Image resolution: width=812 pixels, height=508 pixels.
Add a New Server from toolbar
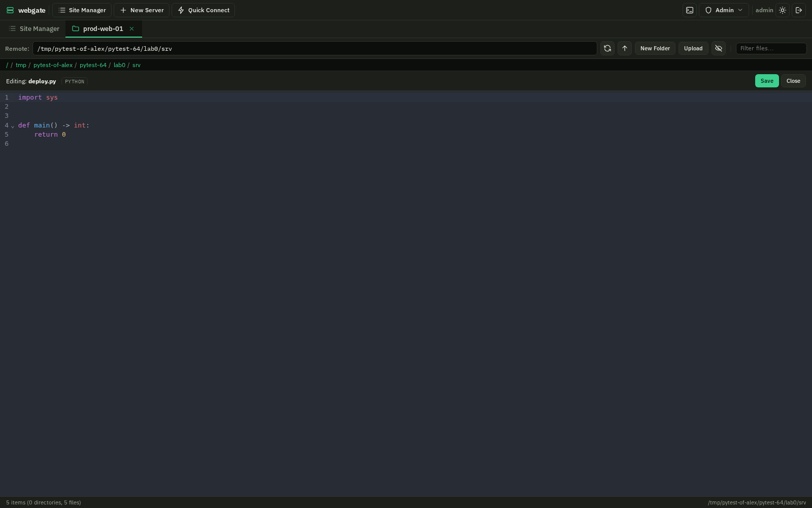tap(142, 10)
